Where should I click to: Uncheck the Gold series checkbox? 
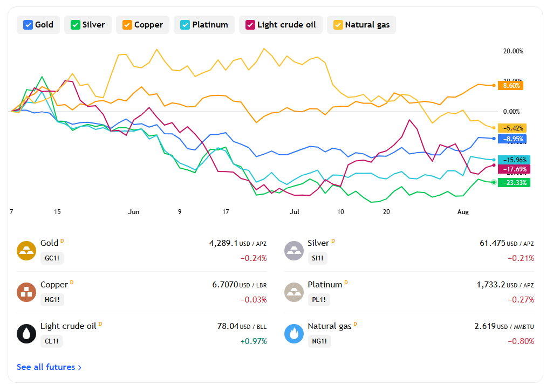click(28, 25)
